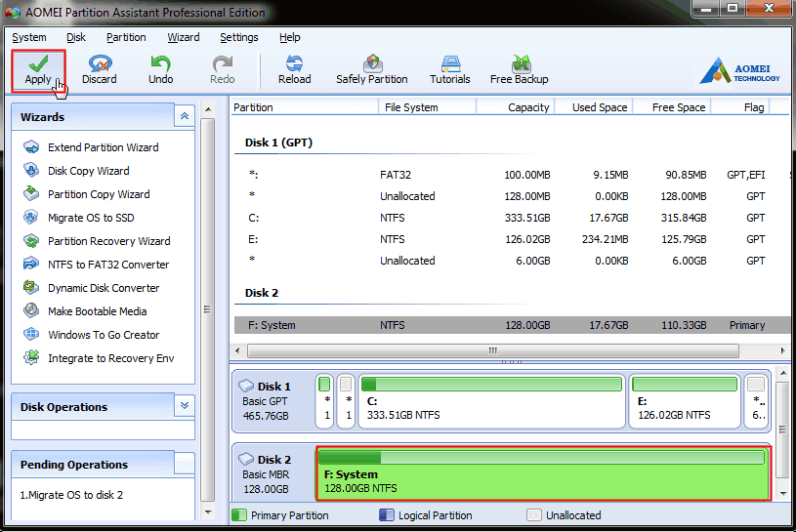Undo the last pending operation
This screenshot has width=796, height=532.
(x=160, y=70)
